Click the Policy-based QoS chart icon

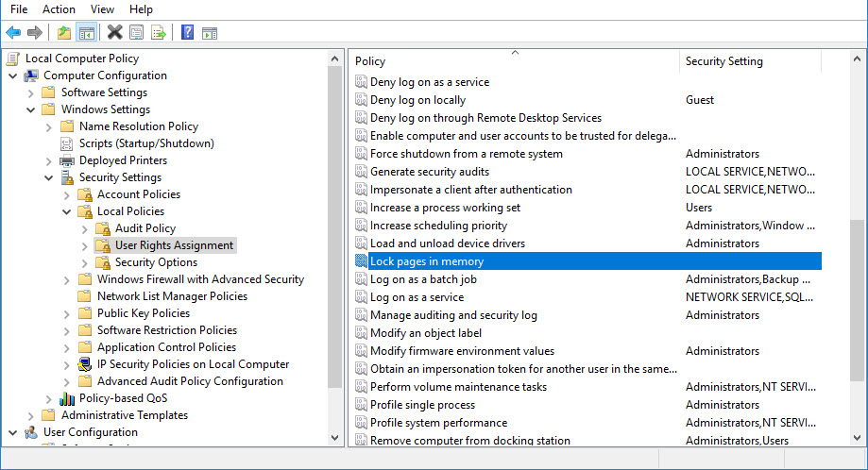coord(67,398)
